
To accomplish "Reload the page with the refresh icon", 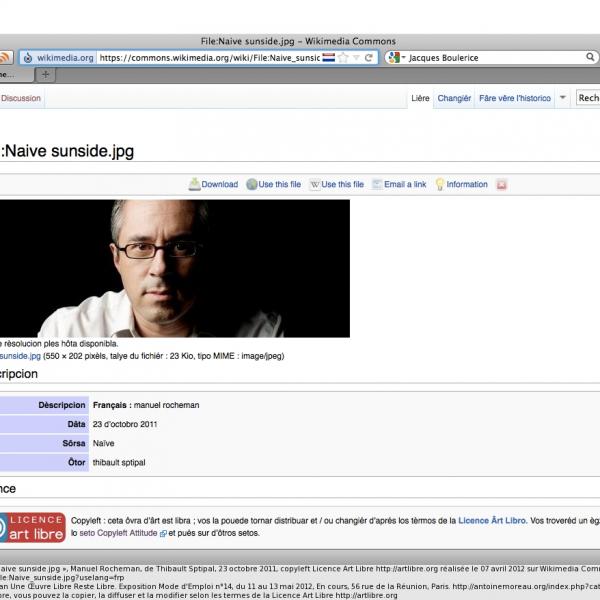I will 368,58.
